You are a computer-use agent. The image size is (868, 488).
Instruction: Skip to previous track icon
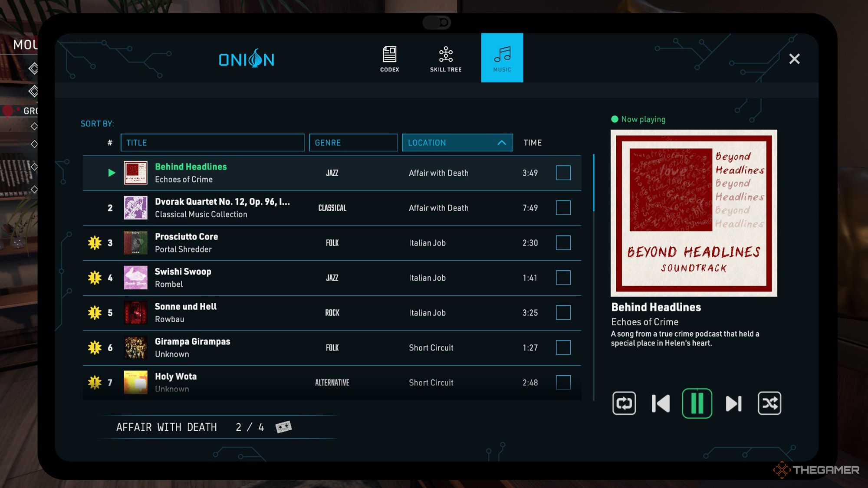[661, 404]
